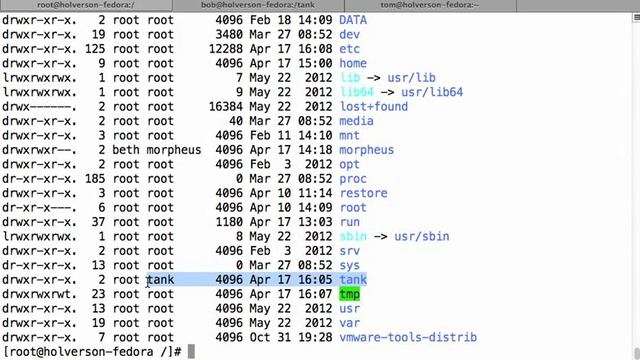Click the blue usr directory name
640x360 pixels.
[349, 309]
